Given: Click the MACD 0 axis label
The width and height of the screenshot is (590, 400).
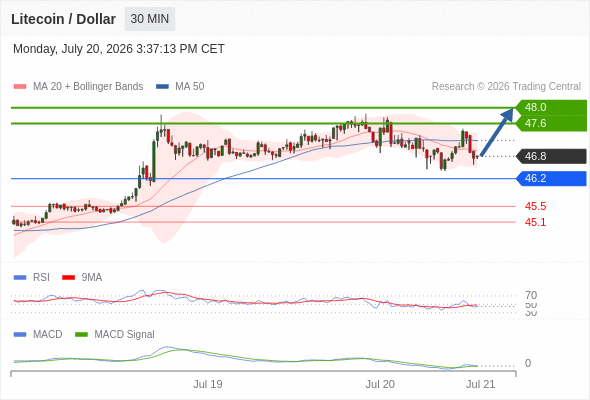Looking at the screenshot, I should (528, 363).
